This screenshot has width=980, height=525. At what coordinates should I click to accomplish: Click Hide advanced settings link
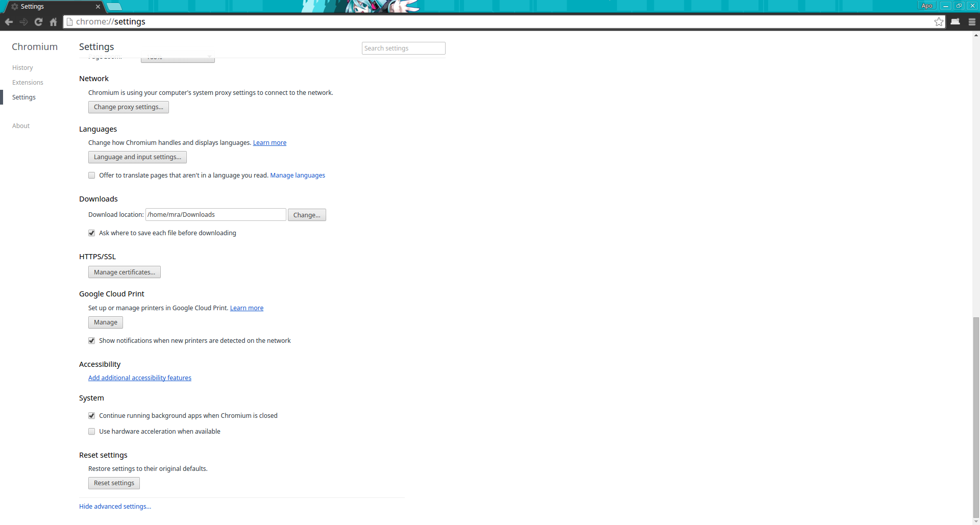coord(115,507)
